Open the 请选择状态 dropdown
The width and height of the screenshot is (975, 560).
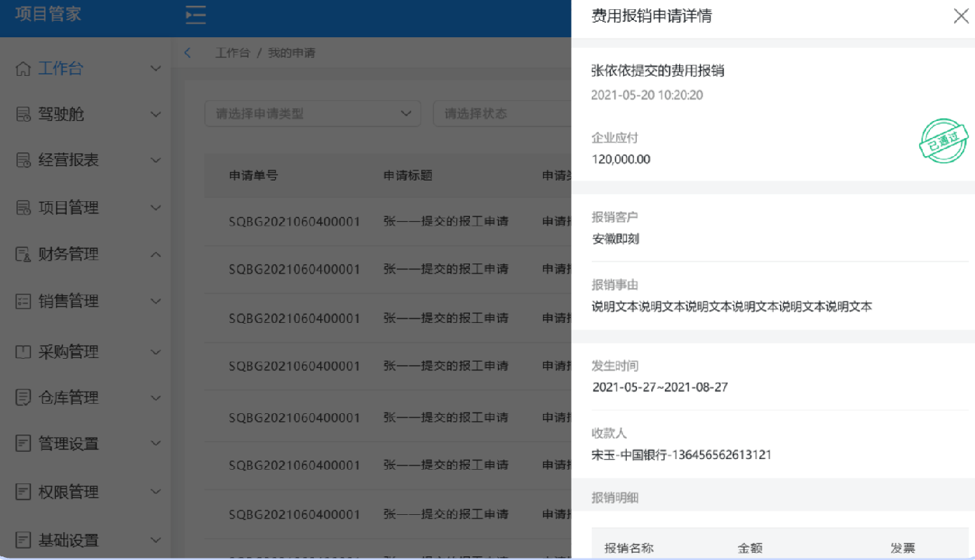point(502,113)
